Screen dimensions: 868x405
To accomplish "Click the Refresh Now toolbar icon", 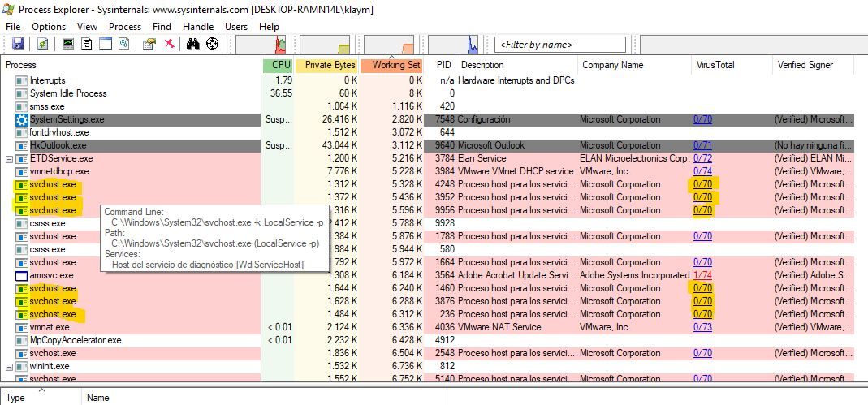I will point(42,45).
